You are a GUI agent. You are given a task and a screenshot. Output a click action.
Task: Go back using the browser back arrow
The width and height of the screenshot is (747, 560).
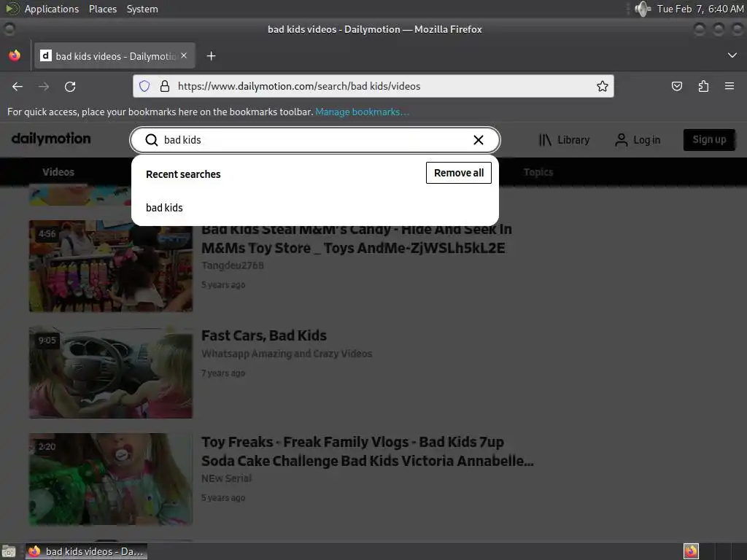(18, 87)
